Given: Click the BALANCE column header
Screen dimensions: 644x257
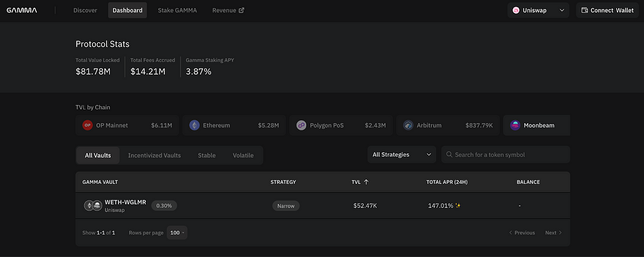Looking at the screenshot, I should click(x=528, y=182).
